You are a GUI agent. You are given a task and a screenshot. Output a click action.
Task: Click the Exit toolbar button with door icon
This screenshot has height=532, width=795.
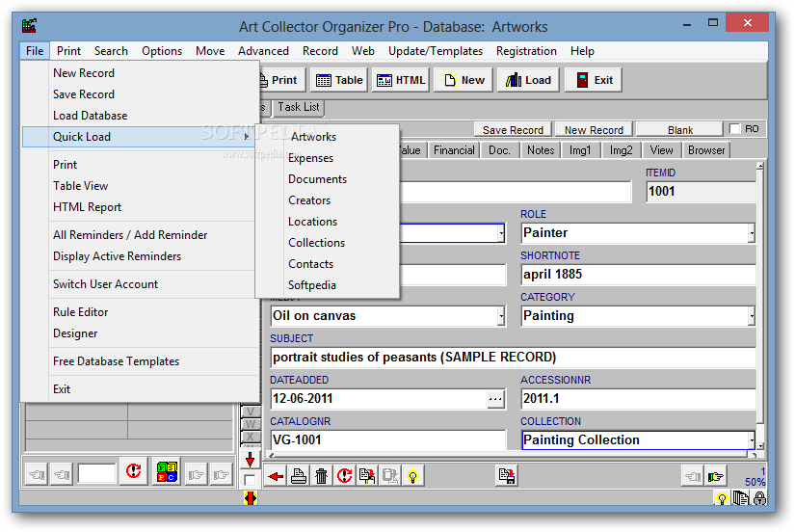click(594, 80)
